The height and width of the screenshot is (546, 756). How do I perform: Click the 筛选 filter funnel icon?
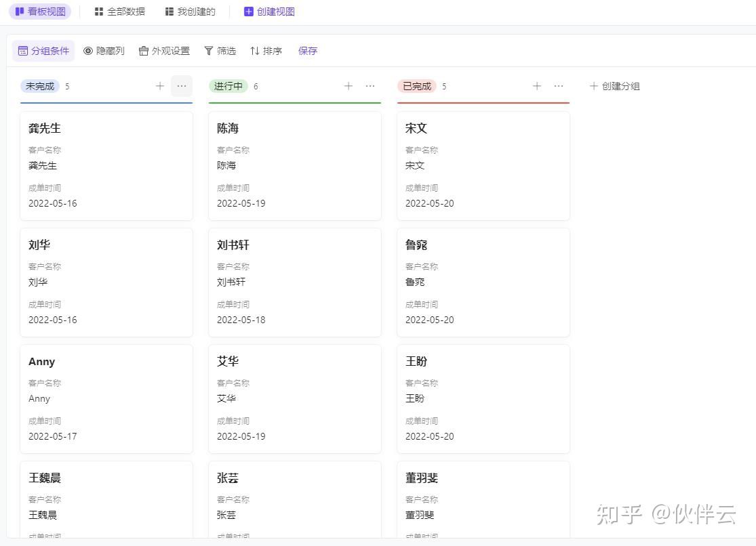(x=209, y=51)
